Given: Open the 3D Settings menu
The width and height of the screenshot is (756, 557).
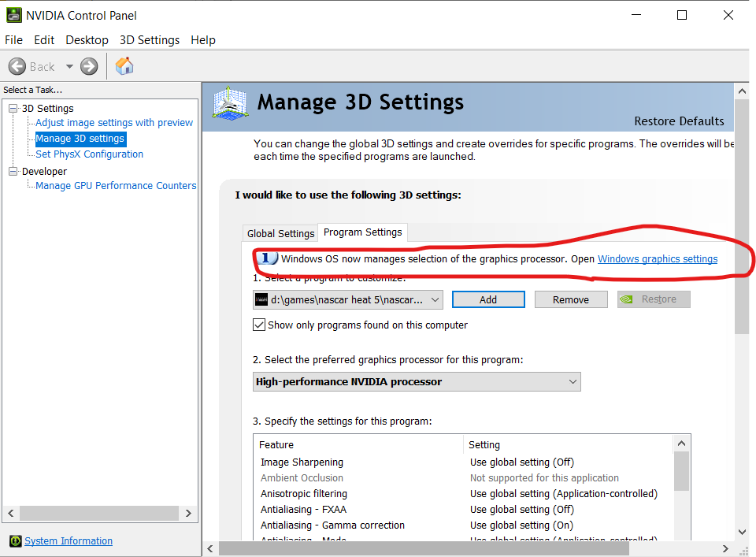Looking at the screenshot, I should coord(150,40).
